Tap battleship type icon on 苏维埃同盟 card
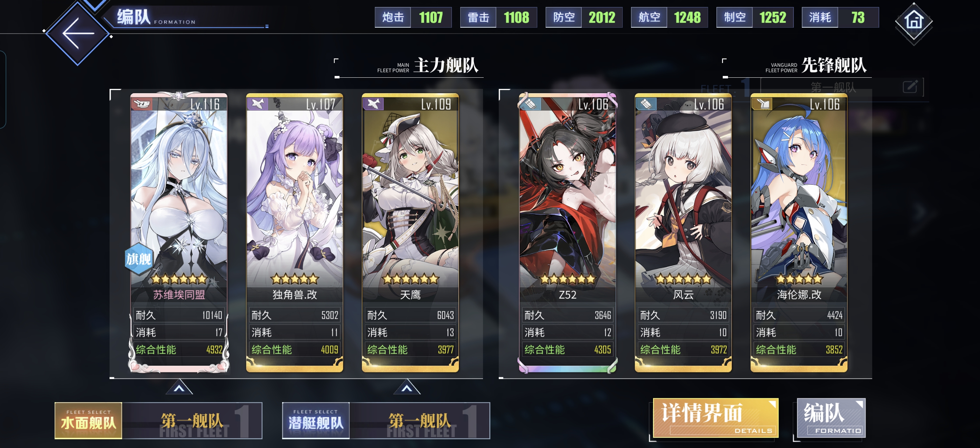980x448 pixels. tap(141, 104)
